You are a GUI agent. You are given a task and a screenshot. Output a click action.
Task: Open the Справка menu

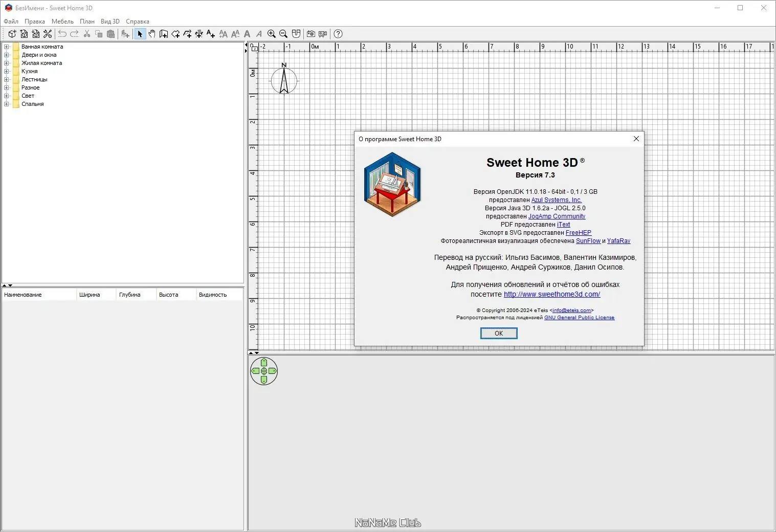pos(138,21)
